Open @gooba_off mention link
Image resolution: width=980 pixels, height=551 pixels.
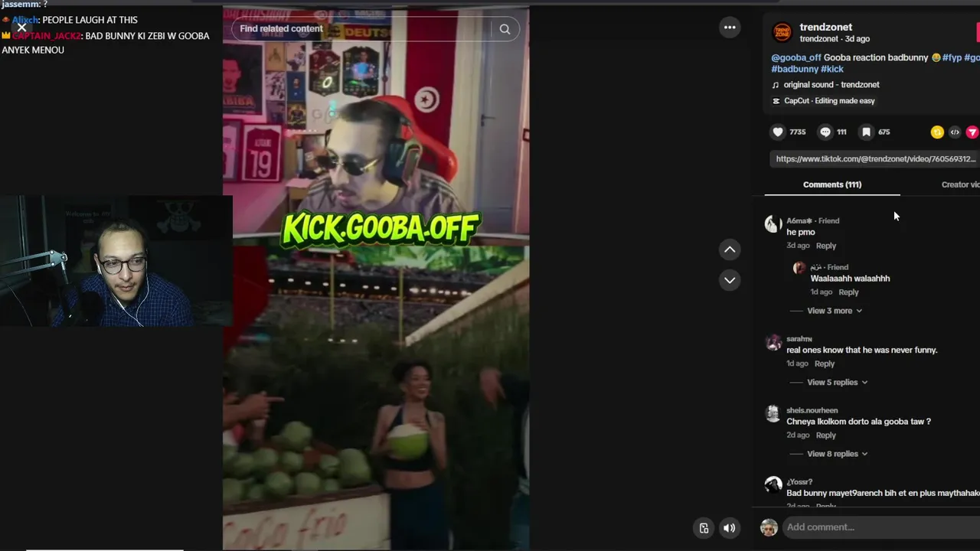pyautogui.click(x=796, y=57)
